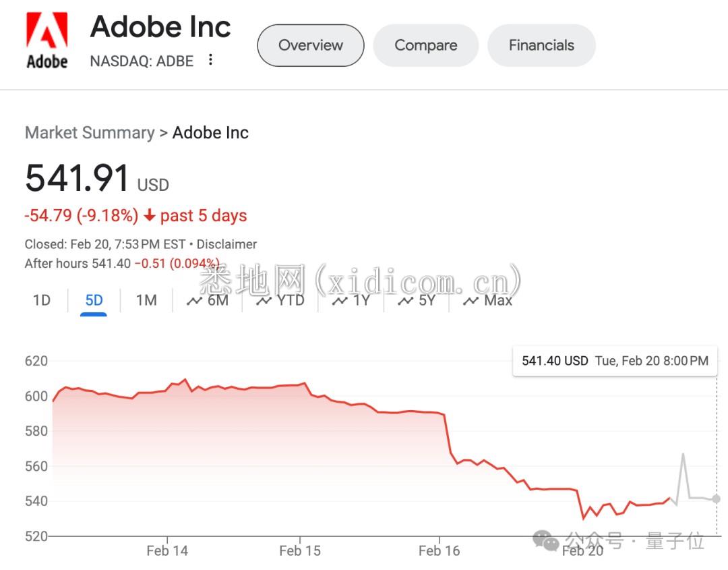Screen dimensions: 728x570
Task: Switch to the Compare tab
Action: 426,45
